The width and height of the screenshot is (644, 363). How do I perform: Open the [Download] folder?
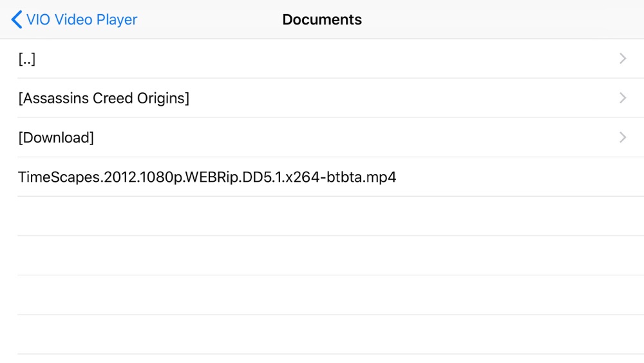tap(56, 137)
